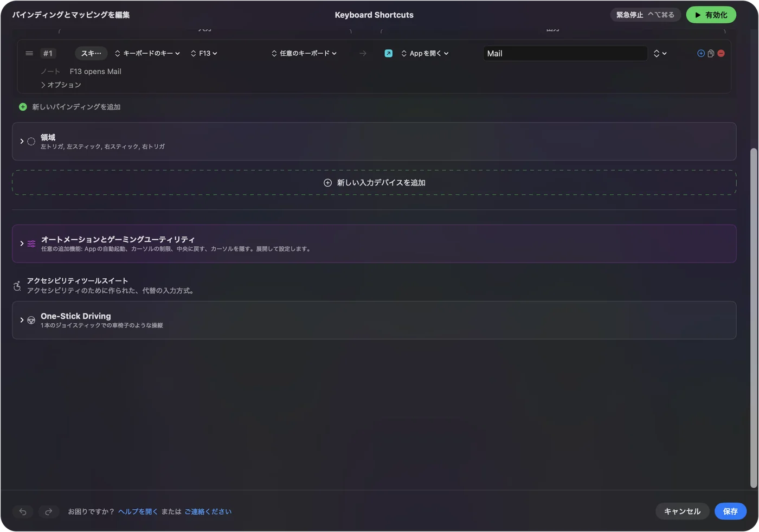This screenshot has height=532, width=759.
Task: Click the sliders icon for オートメーションとゲーミングユーティリティ
Action: click(31, 243)
